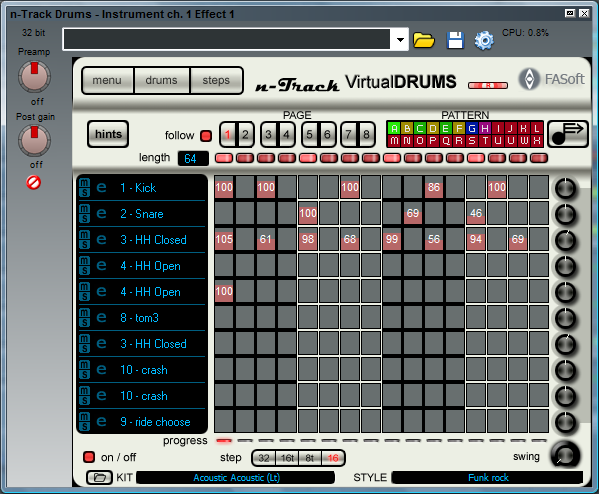Select the 9 - ride choose label
Viewport: 599px width, 494px height.
pyautogui.click(x=155, y=421)
